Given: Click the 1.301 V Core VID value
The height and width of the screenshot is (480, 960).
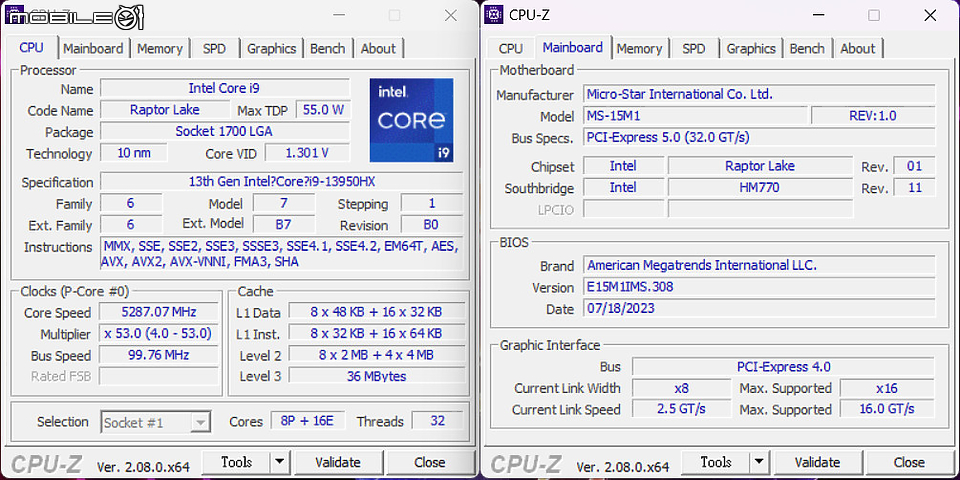Looking at the screenshot, I should click(x=307, y=153).
